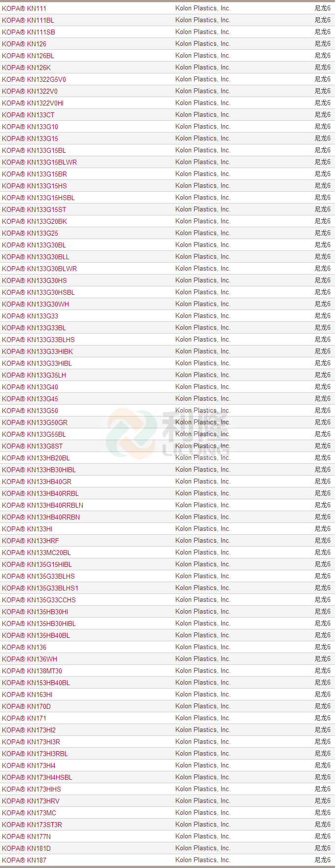Open KOPA® KN133G15BLWR link
Image resolution: width=336 pixels, height=868 pixels.
(x=39, y=162)
